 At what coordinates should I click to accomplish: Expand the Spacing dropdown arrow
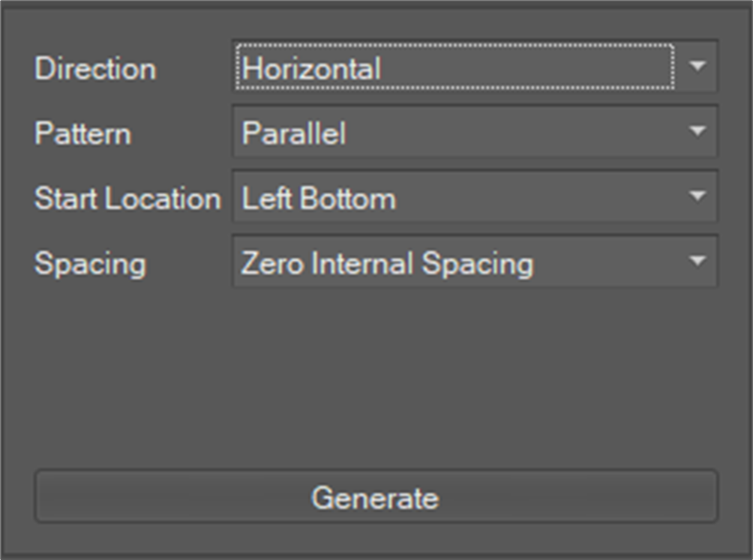click(x=697, y=262)
